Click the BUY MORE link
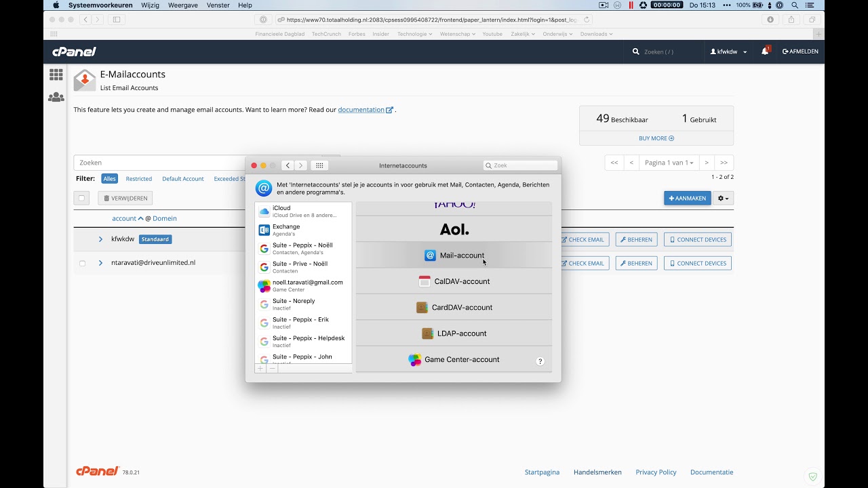Viewport: 868px width, 488px height. pos(656,138)
